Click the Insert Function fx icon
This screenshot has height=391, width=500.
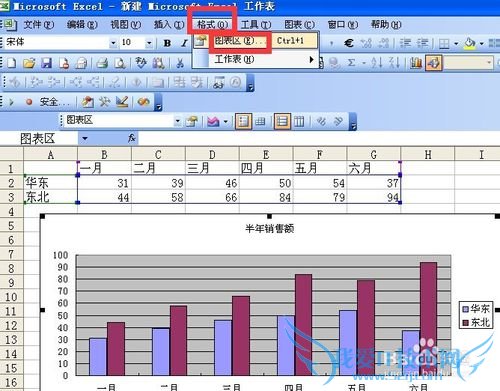[132, 138]
